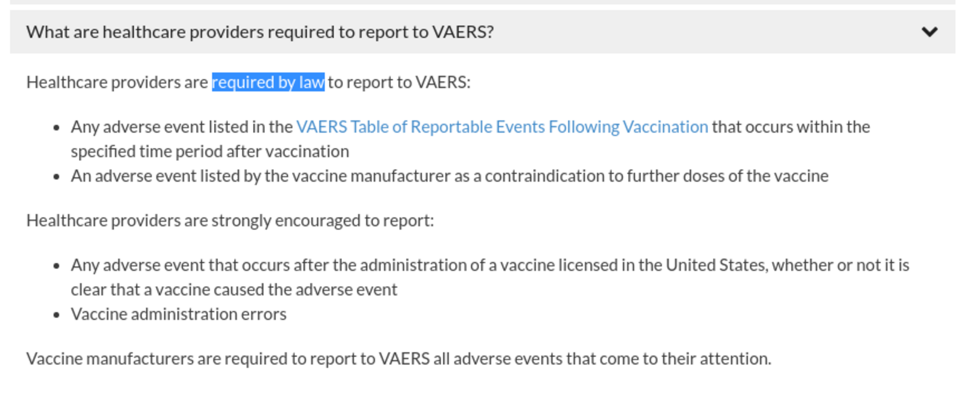
Task: Click 'specified time period after vaccination' line
Action: pyautogui.click(x=210, y=152)
